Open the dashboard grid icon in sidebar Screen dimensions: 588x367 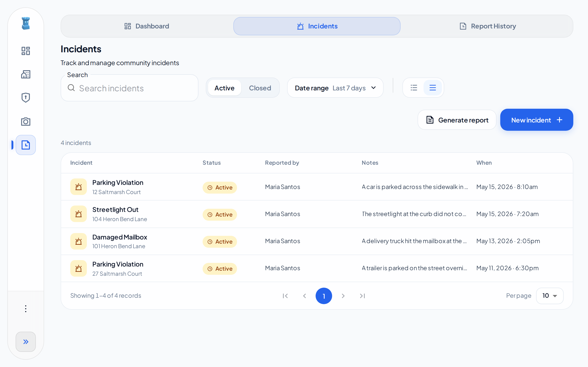(25, 51)
